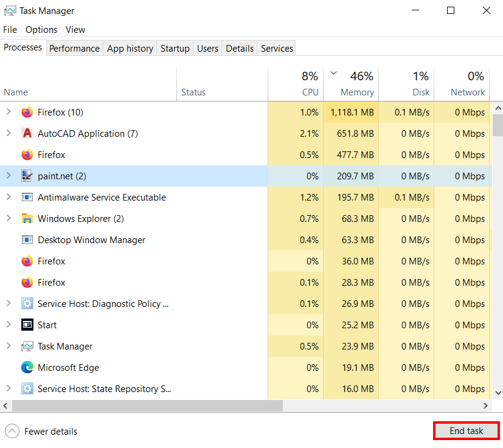Select the Microsoft Edge process name
Viewport: 503px width, 448px height.
[x=68, y=368]
